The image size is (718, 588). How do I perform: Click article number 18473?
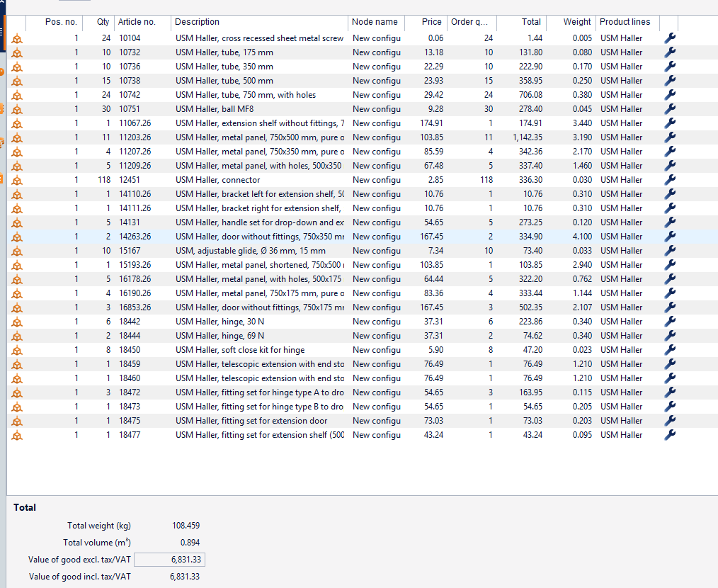coord(130,407)
